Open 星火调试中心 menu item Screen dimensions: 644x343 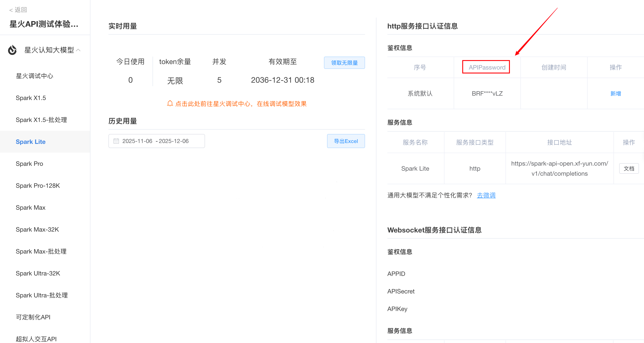[x=34, y=76]
